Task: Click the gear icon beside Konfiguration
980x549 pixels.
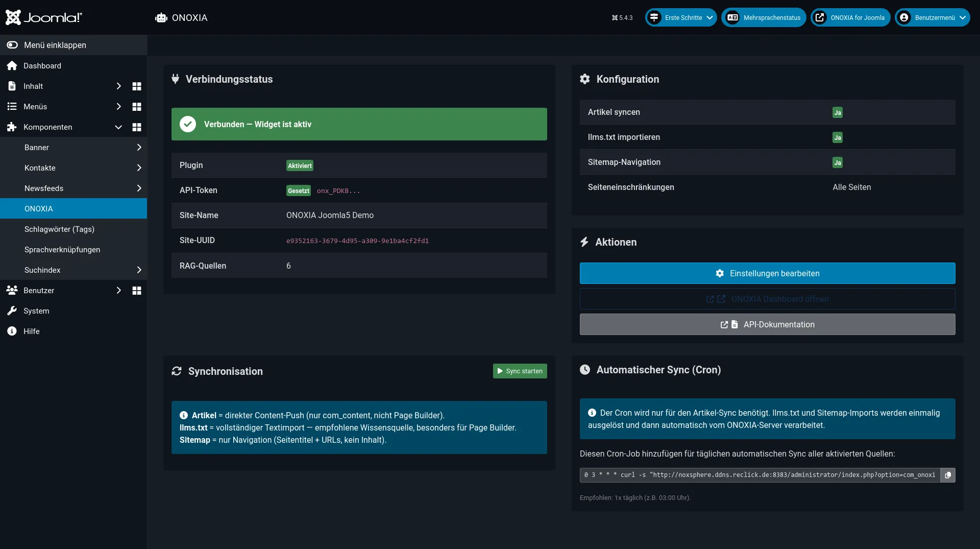Action: [585, 79]
